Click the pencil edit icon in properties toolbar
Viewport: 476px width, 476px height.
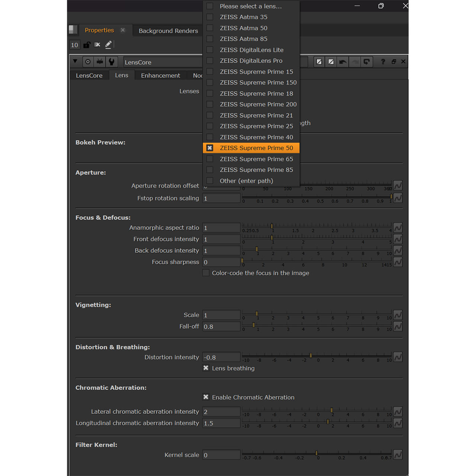108,45
